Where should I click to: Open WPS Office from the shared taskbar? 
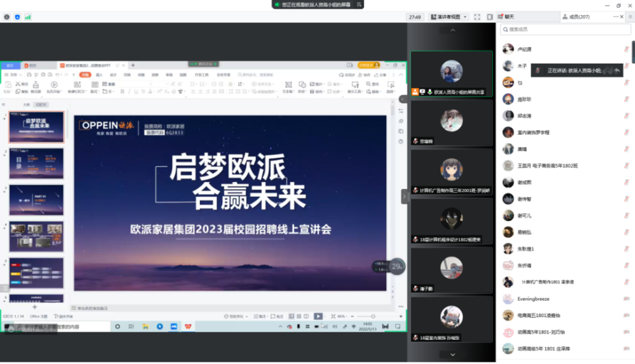(189, 327)
